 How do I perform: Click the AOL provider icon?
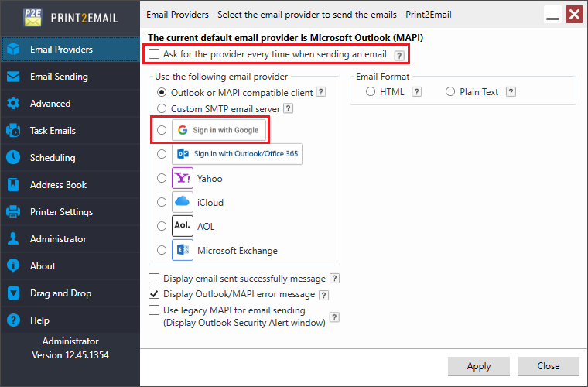[x=183, y=227]
